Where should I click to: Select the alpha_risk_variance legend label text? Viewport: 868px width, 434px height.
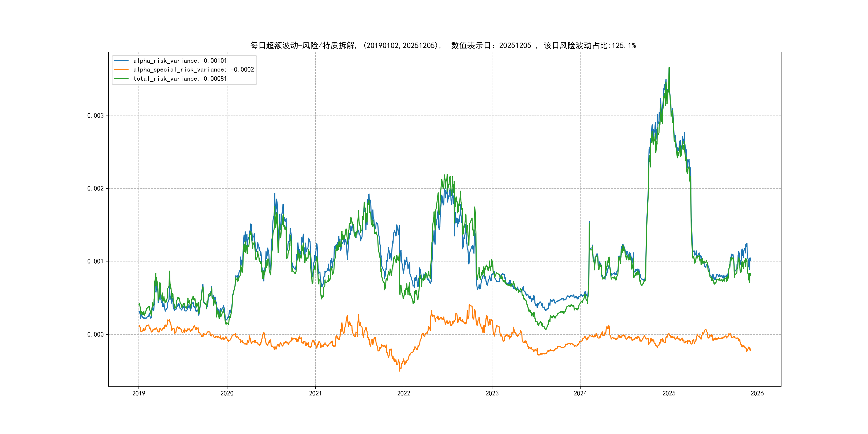click(180, 61)
